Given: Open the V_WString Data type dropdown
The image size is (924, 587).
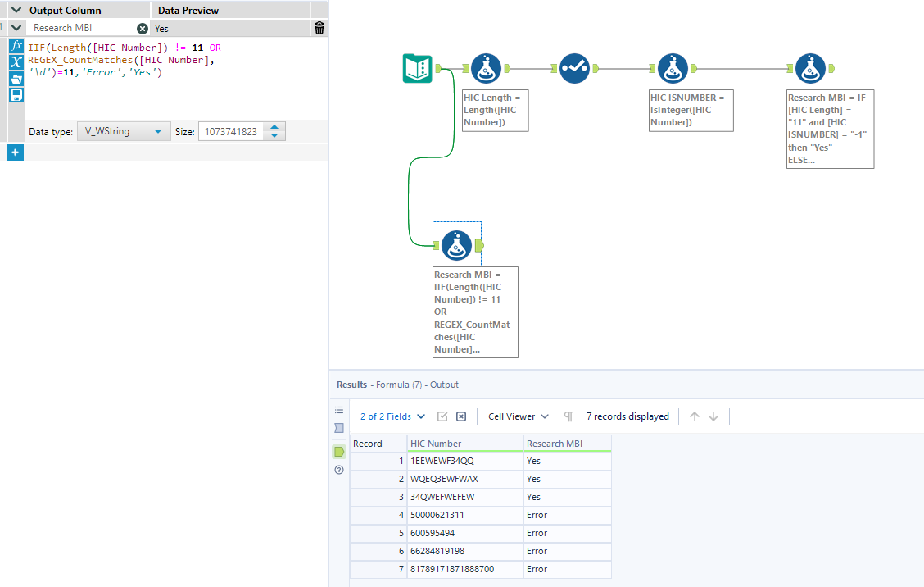Looking at the screenshot, I should click(x=124, y=130).
